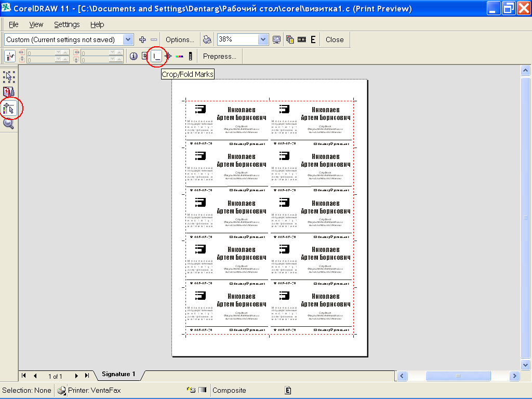
Task: Click the Prepress... button
Action: pyautogui.click(x=220, y=56)
